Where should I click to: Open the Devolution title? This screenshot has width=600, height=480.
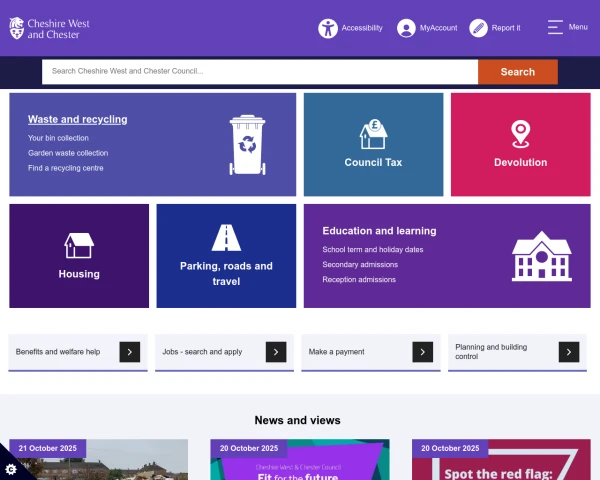coord(521,162)
